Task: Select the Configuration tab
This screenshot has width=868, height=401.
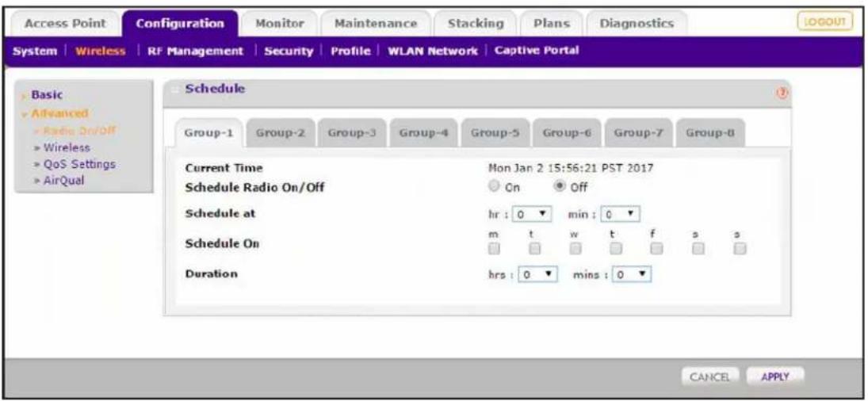Action: pos(181,24)
